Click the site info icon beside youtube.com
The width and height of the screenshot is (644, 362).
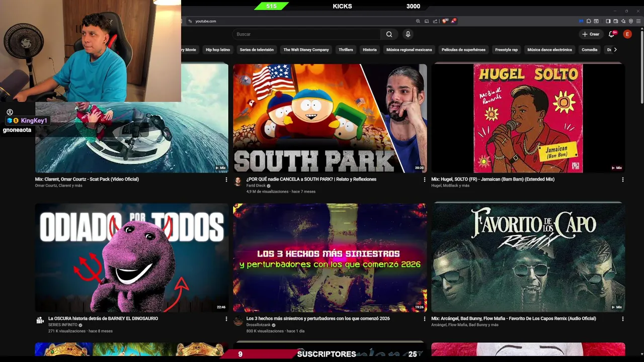190,21
